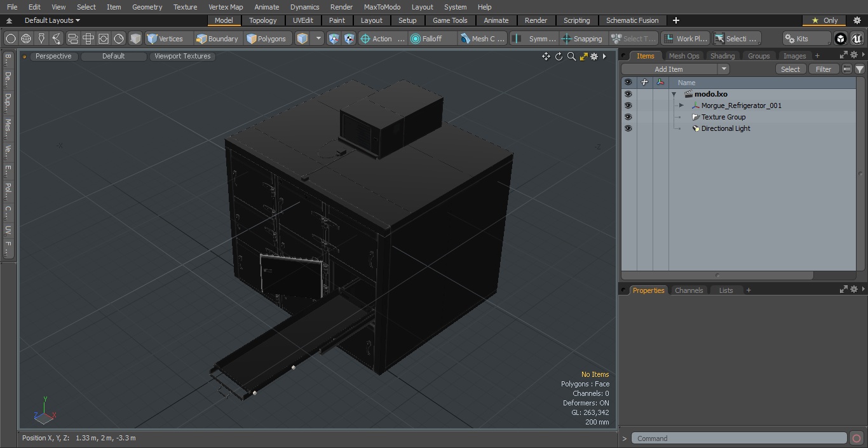Viewport: 868px width, 448px height.
Task: Switch to the Mesh Ops tab
Action: click(x=684, y=56)
